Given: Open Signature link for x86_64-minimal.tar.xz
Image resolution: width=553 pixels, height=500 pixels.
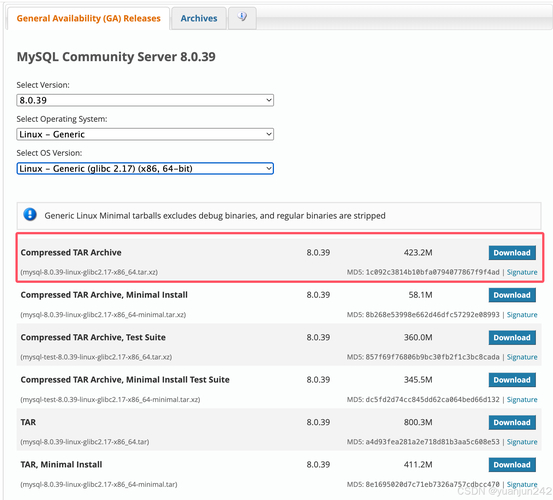Looking at the screenshot, I should (522, 315).
